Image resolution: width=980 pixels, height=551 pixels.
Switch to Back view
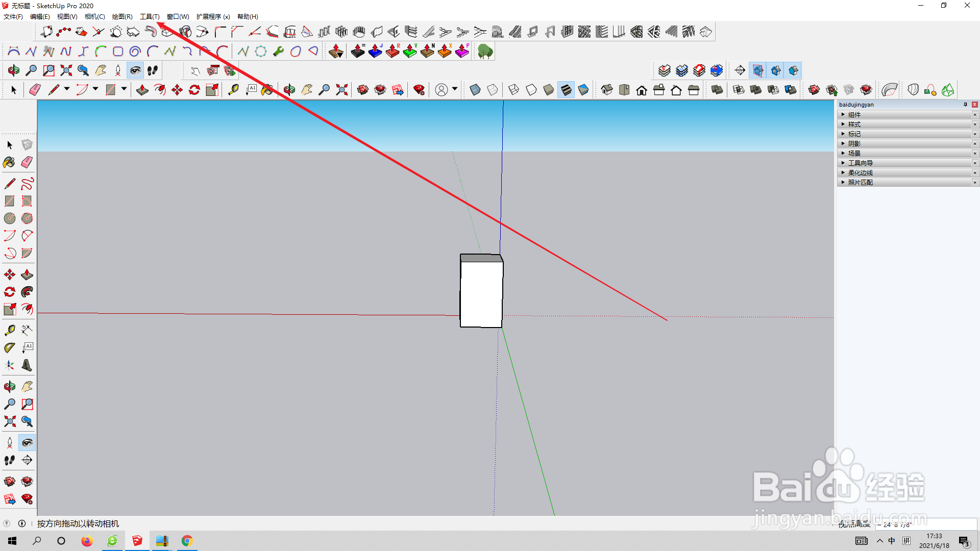(x=676, y=90)
